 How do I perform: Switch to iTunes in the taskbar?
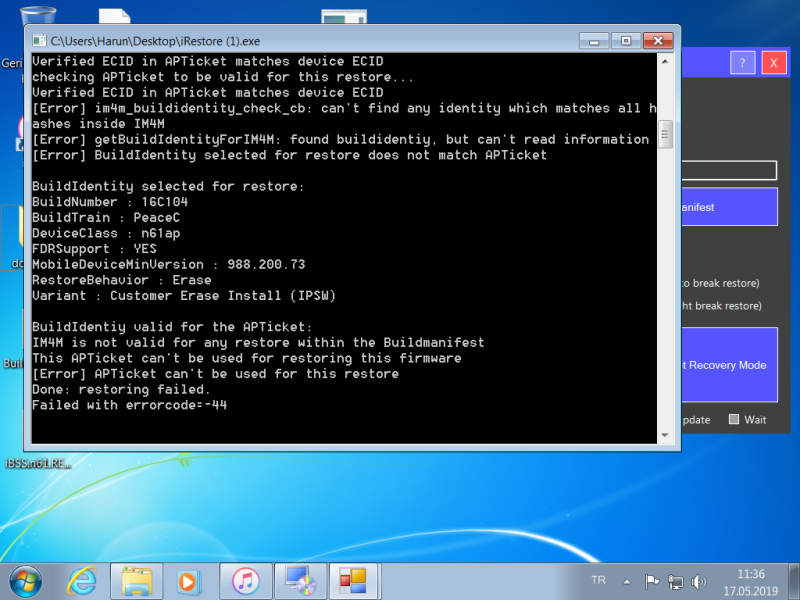[245, 580]
